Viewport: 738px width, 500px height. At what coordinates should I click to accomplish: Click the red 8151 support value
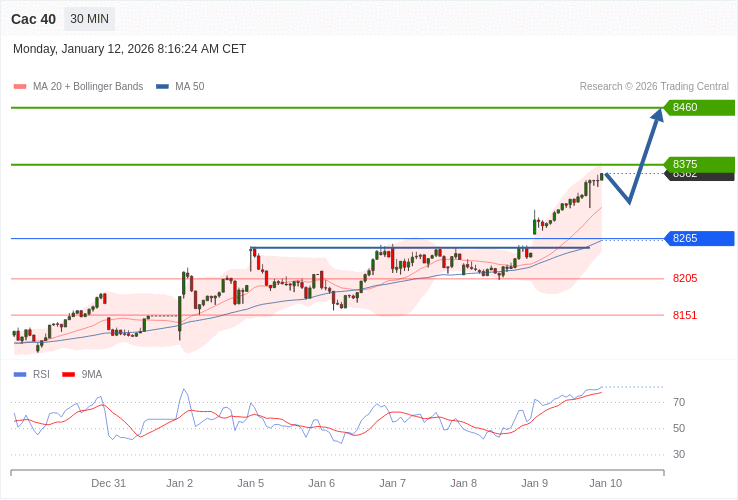coord(685,315)
